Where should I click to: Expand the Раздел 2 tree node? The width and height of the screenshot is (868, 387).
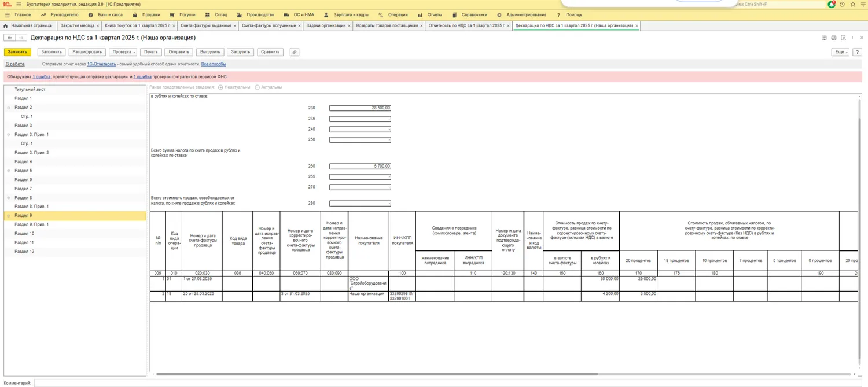point(9,108)
